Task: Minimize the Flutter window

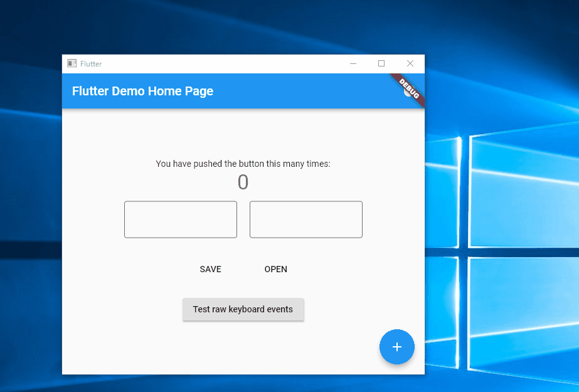Action: coord(353,63)
